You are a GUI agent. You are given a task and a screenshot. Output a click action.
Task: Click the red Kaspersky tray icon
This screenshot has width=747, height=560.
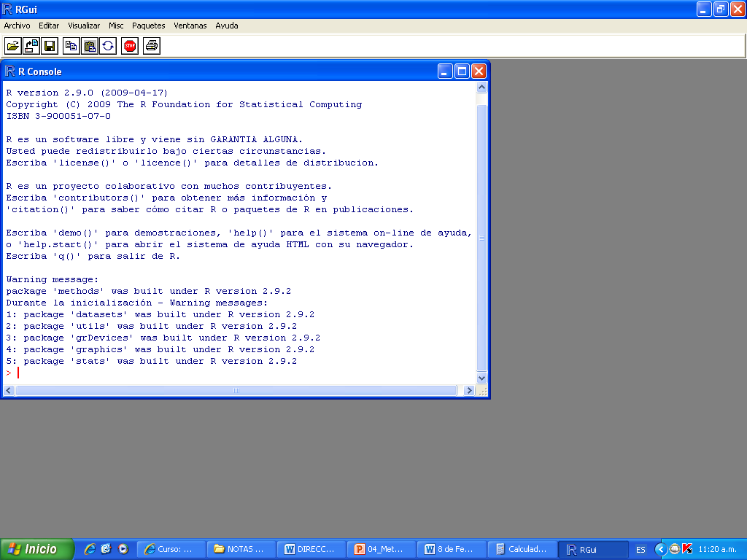[x=687, y=549]
